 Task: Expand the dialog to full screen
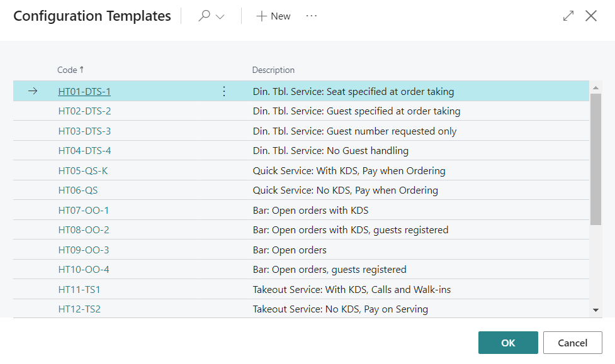568,16
